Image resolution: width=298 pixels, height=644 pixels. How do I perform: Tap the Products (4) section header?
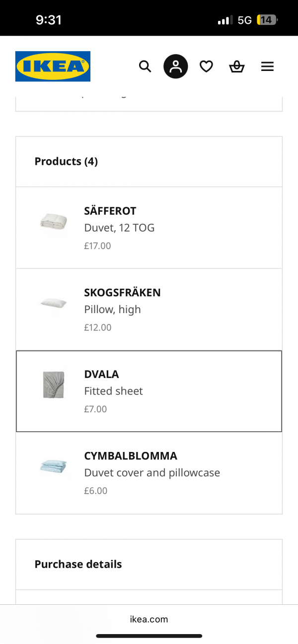[x=66, y=161]
